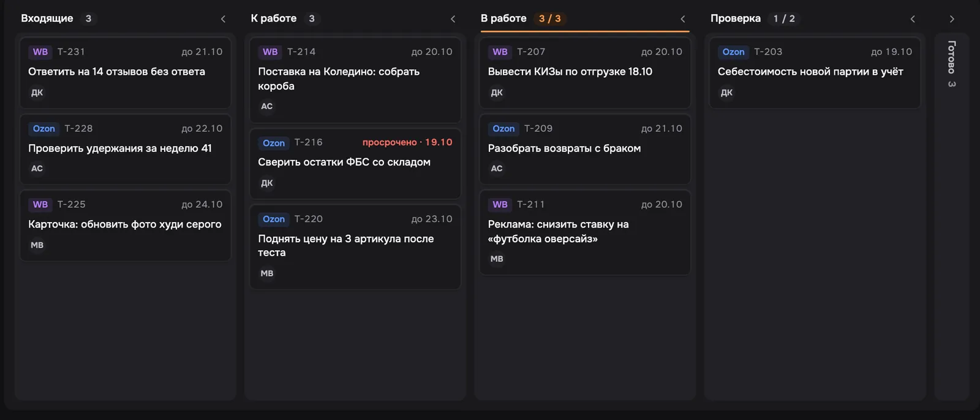Click the К работе card count badge

point(312,18)
